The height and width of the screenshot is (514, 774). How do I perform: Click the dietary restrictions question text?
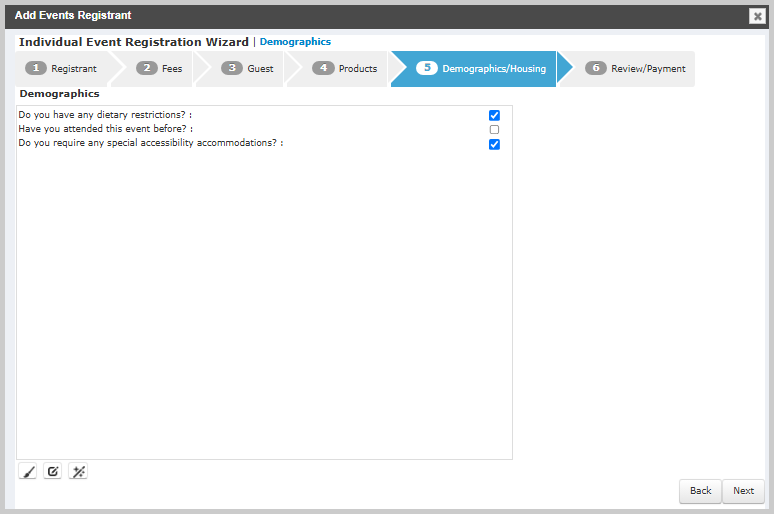pyautogui.click(x=105, y=115)
